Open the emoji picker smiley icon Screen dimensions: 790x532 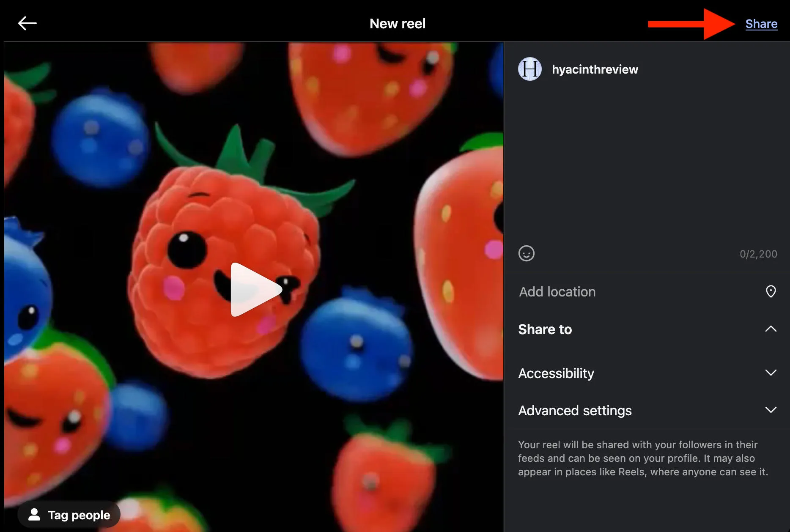[526, 253]
